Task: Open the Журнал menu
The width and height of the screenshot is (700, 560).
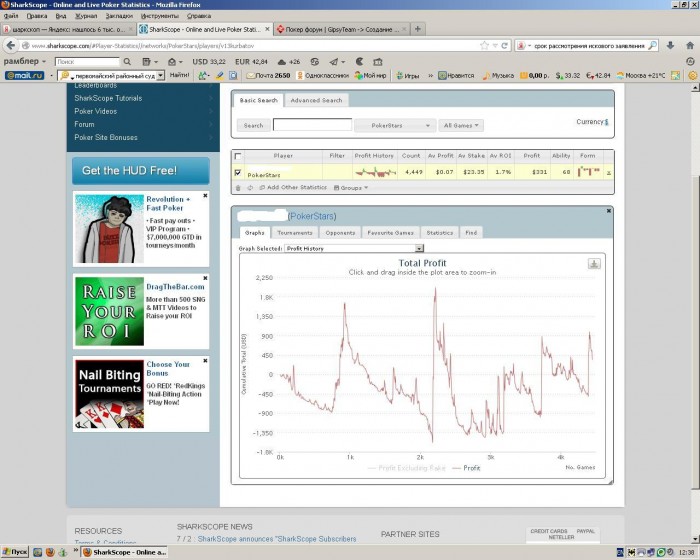Action: coord(86,16)
